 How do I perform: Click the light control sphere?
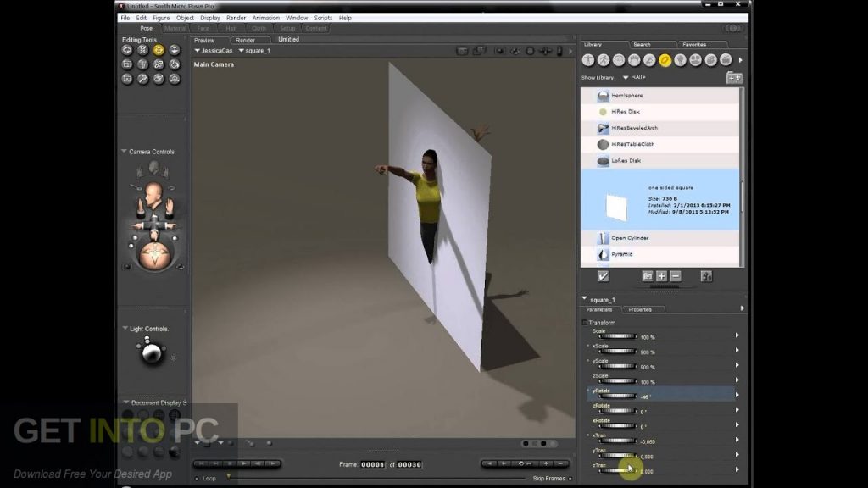point(151,353)
